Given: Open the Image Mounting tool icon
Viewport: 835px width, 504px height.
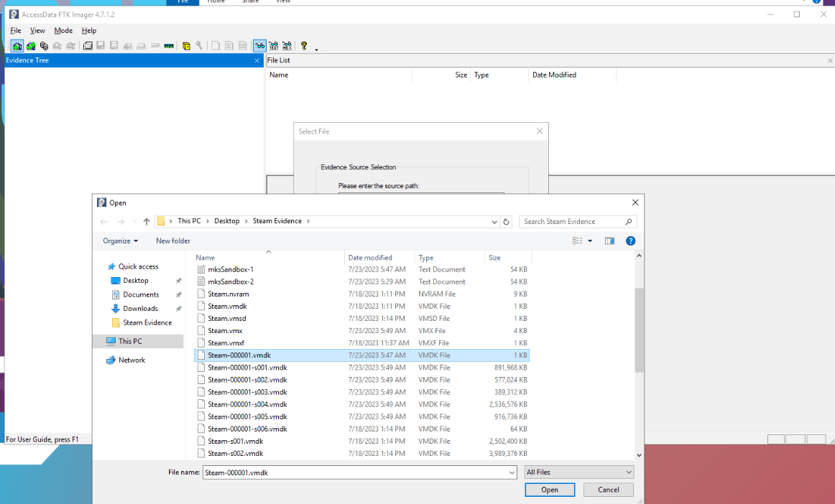Looking at the screenshot, I should pos(45,46).
